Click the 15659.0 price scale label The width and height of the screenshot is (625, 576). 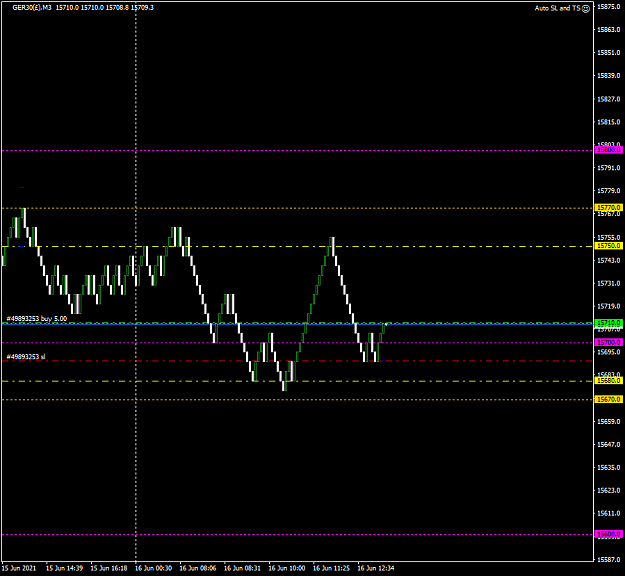coord(609,421)
